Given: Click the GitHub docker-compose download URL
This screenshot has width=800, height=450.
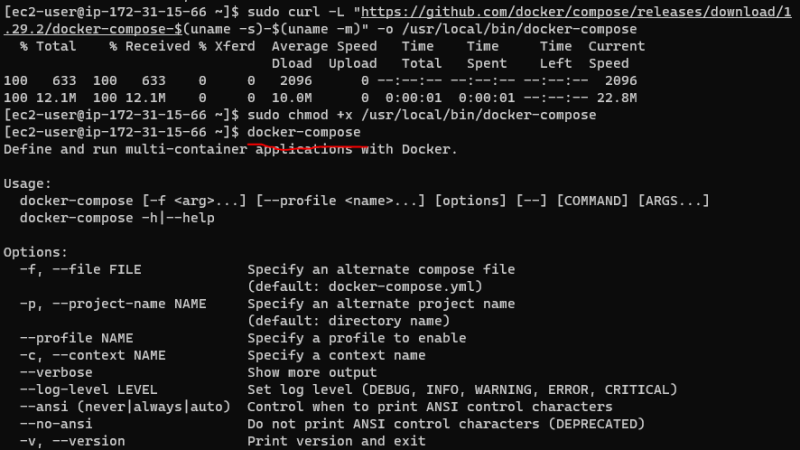Looking at the screenshot, I should pyautogui.click(x=600, y=11).
